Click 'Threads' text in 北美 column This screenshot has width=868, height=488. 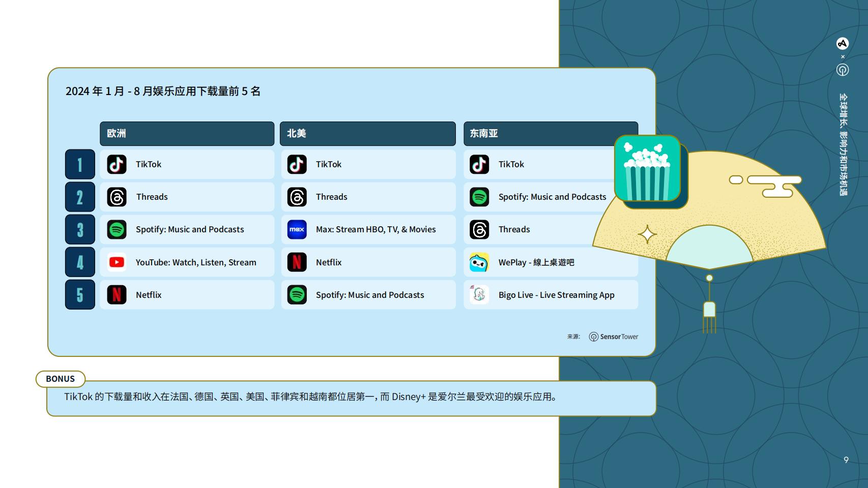tap(332, 197)
